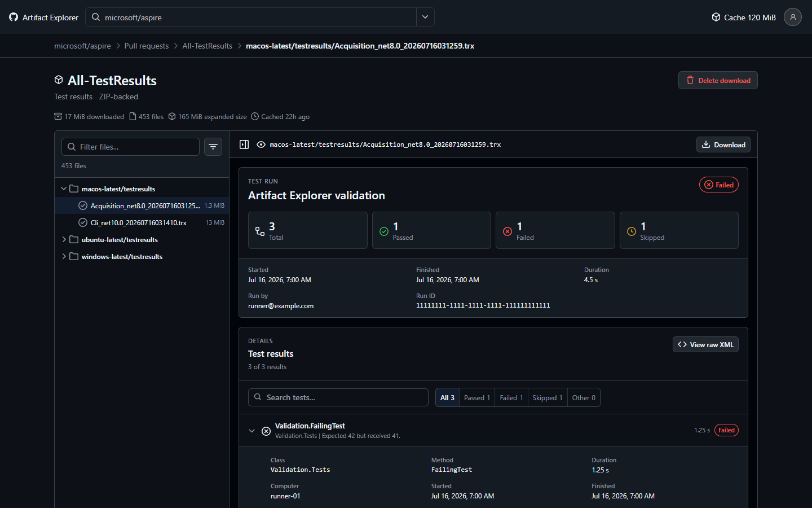The image size is (812, 508).
Task: Click the failed X icon of Validation.FailingTest
Action: [x=266, y=431]
